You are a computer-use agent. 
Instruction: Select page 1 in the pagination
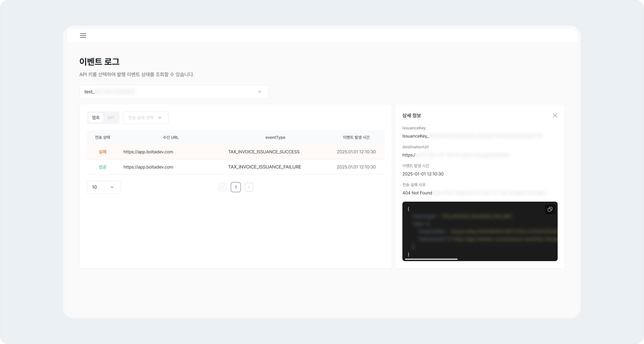coord(236,187)
